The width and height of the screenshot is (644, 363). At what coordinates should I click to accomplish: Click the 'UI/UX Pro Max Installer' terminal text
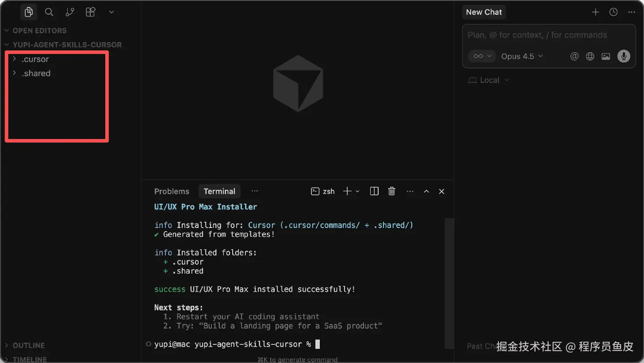[206, 207]
